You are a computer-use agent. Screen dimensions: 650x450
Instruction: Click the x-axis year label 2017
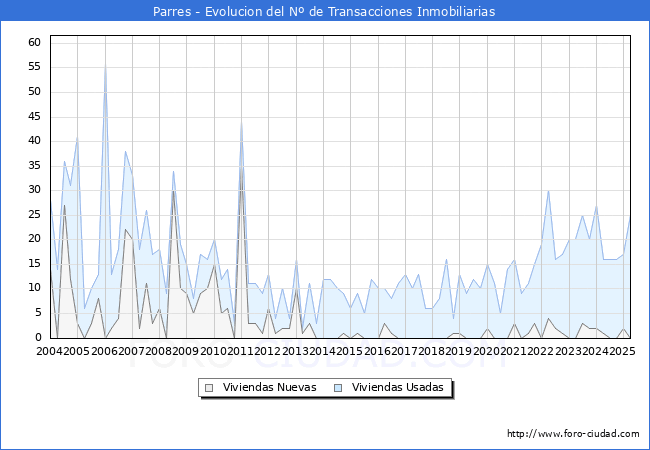(405, 351)
